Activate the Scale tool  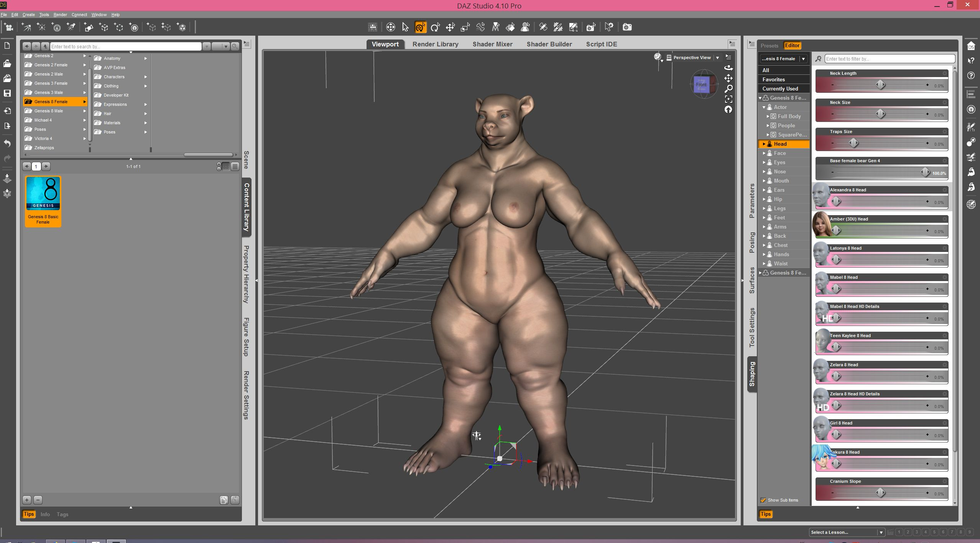pyautogui.click(x=465, y=27)
